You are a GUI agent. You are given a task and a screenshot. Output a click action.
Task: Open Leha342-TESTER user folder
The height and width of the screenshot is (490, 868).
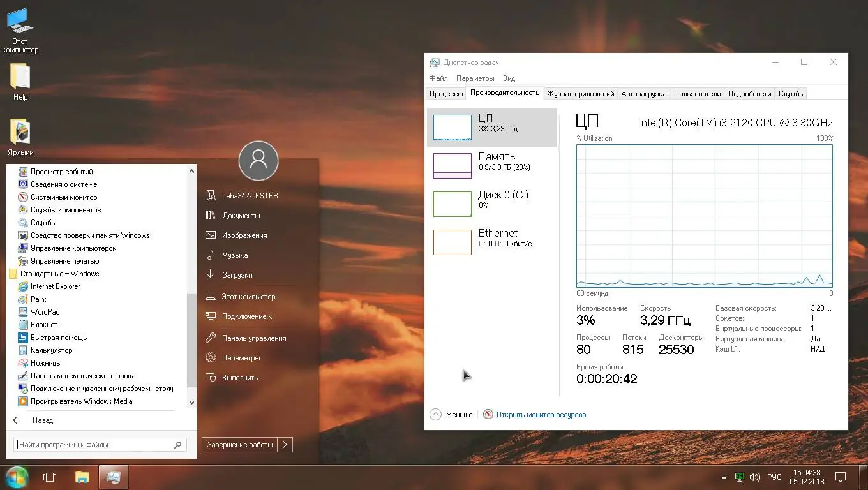tap(250, 196)
